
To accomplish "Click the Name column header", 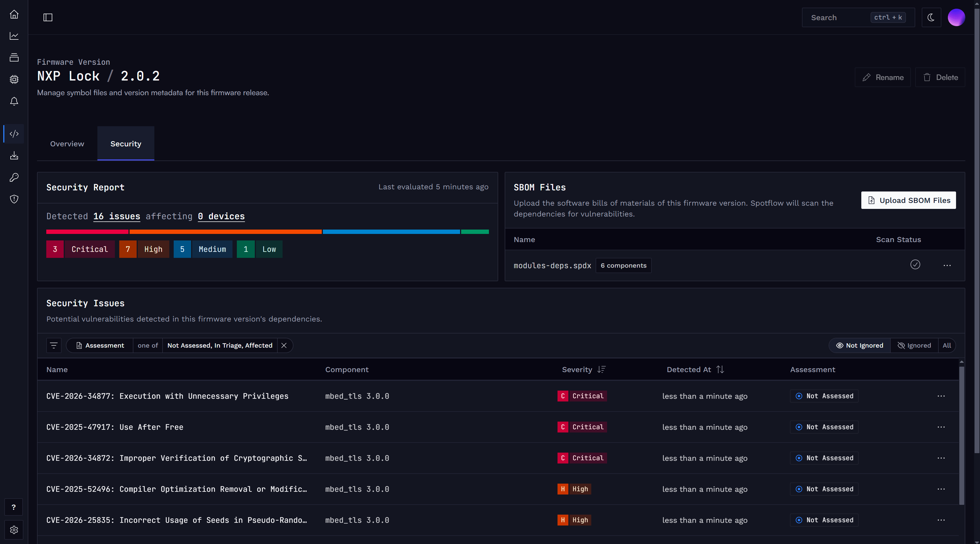I will pos(57,369).
